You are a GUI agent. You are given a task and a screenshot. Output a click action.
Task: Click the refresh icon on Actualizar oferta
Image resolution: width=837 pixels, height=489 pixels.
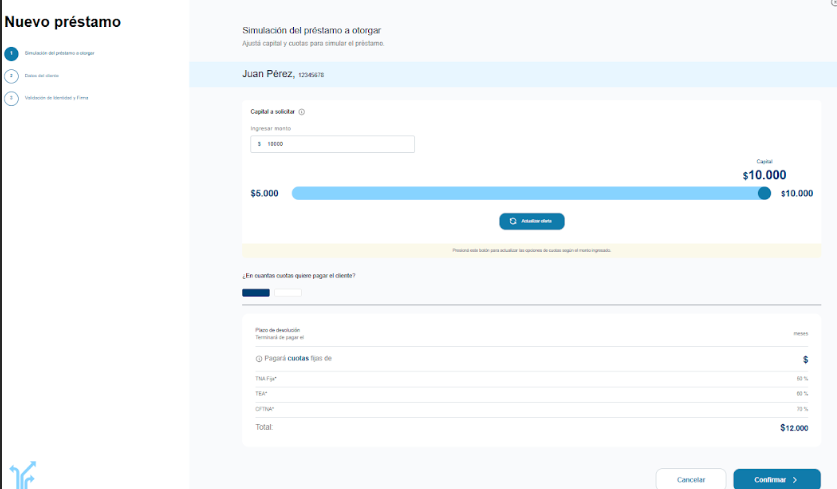pyautogui.click(x=513, y=221)
